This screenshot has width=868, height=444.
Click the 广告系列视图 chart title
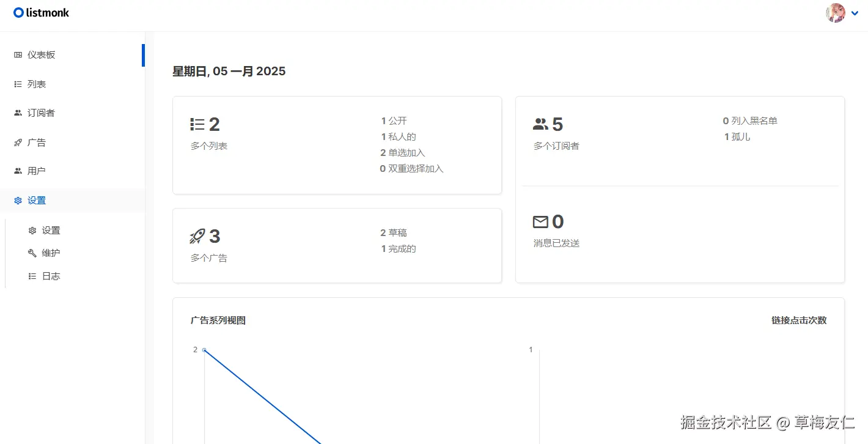[x=218, y=320]
